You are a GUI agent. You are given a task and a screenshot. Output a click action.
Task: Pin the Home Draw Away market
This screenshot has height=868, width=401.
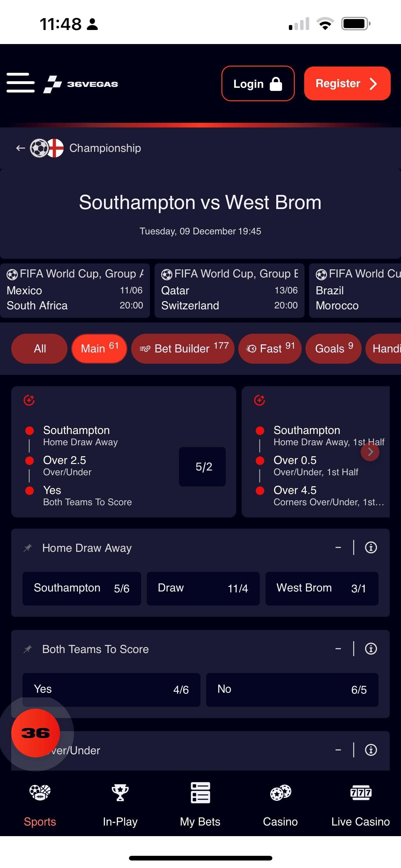27,548
